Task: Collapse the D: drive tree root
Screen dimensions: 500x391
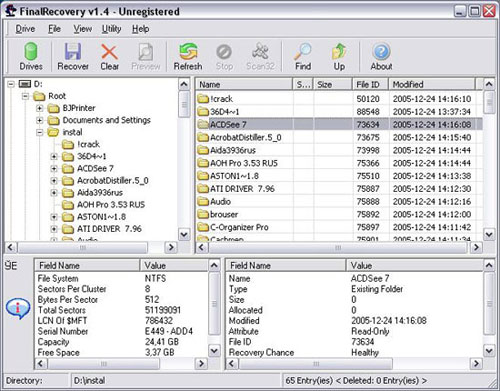Action: tap(11, 84)
